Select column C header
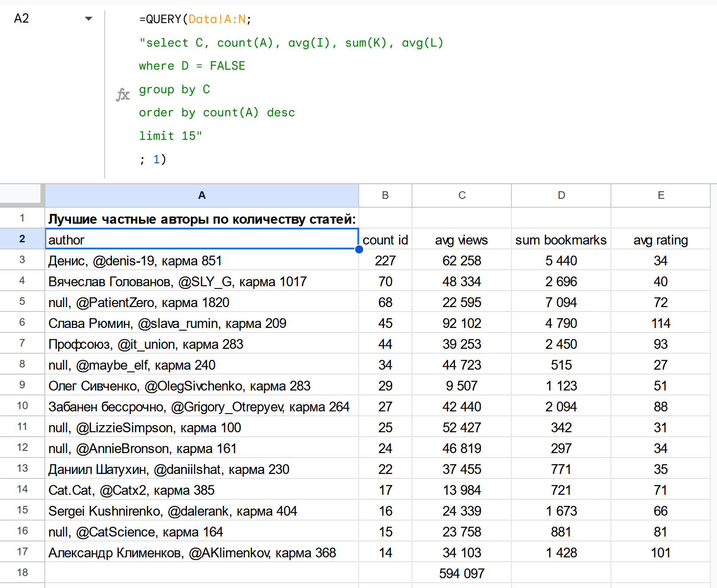Image resolution: width=717 pixels, height=588 pixels. 462,195
